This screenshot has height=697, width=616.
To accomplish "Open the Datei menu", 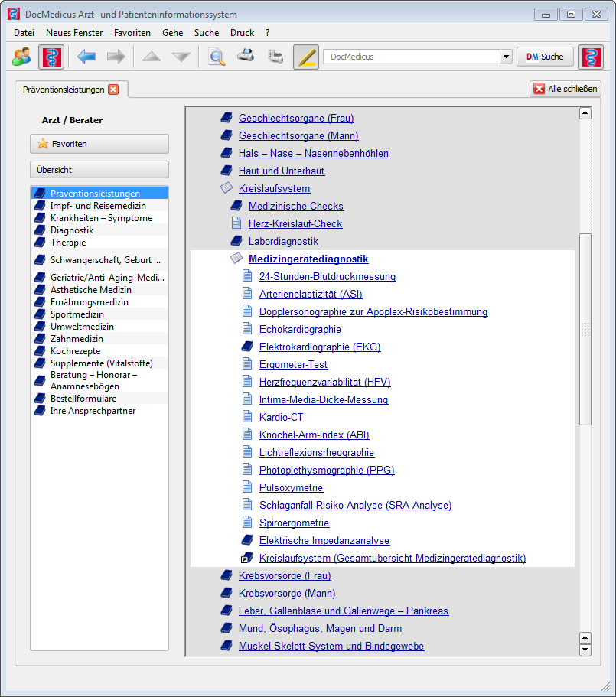I will click(24, 33).
